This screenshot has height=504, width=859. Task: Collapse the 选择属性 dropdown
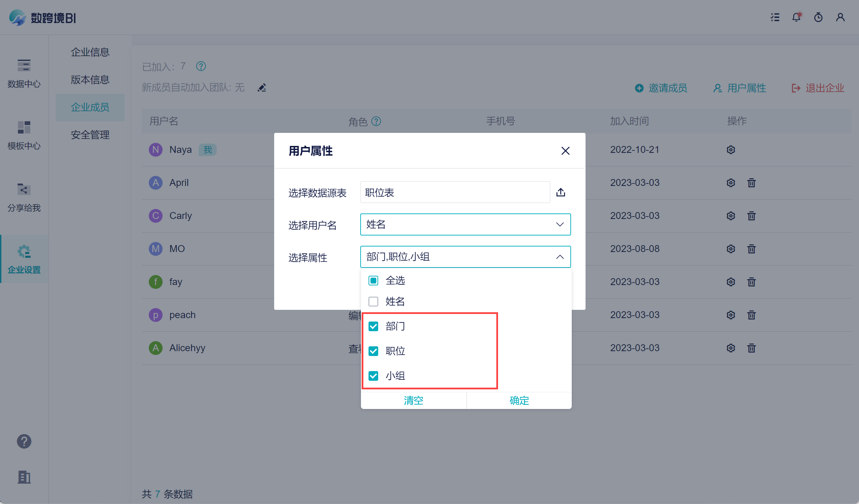click(560, 257)
